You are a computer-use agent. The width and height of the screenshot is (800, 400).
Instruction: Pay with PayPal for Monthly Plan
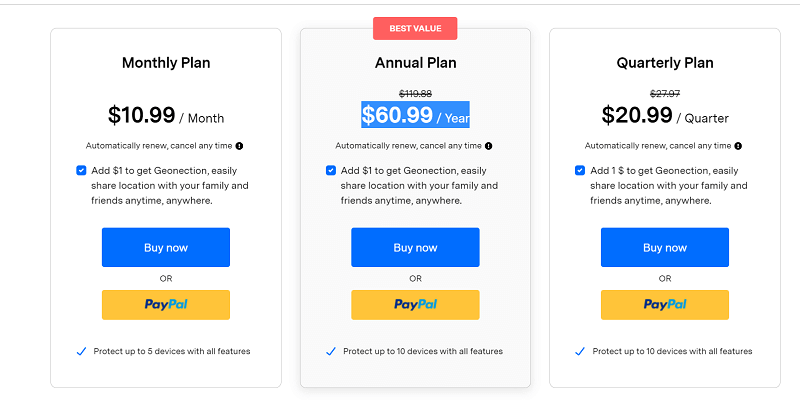(166, 305)
